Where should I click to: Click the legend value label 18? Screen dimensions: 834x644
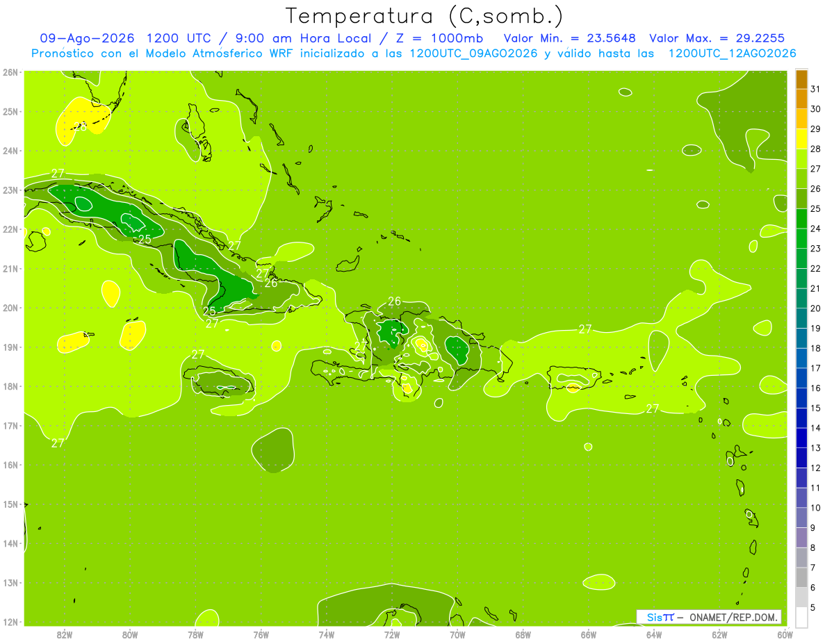tap(815, 348)
